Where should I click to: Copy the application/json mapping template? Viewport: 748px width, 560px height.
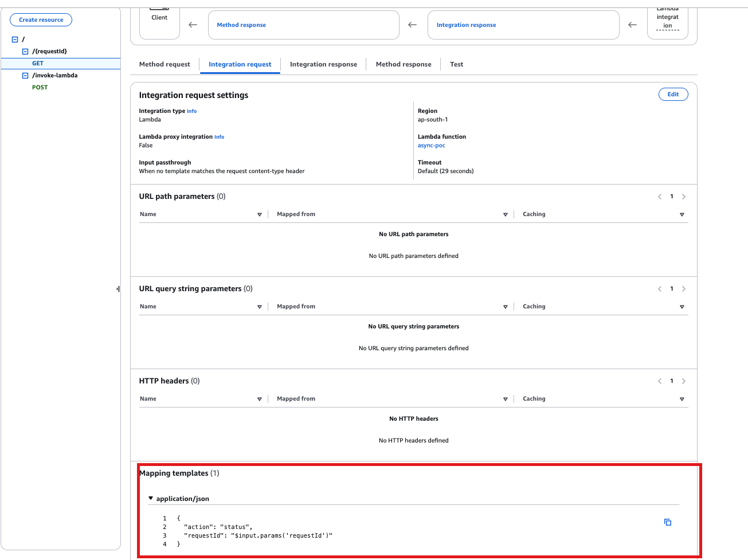click(x=668, y=522)
